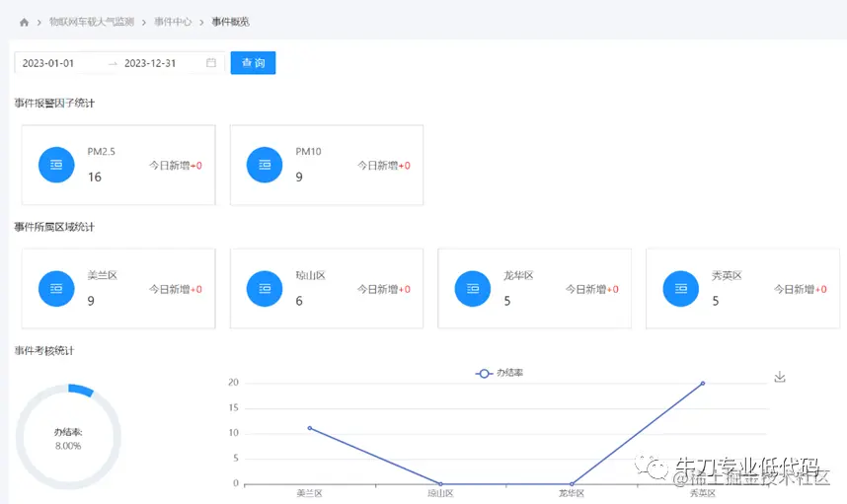
Task: Click the 美兰区 card round icon
Action: 56,289
